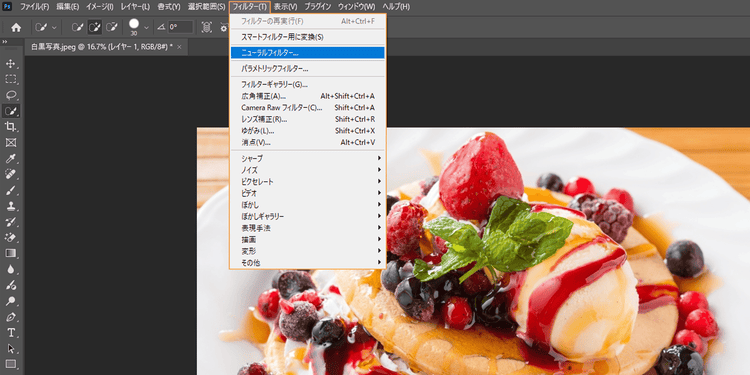Screen dimensions: 750x375
Task: Open the ウィンドウ(W) menu
Action: click(356, 7)
